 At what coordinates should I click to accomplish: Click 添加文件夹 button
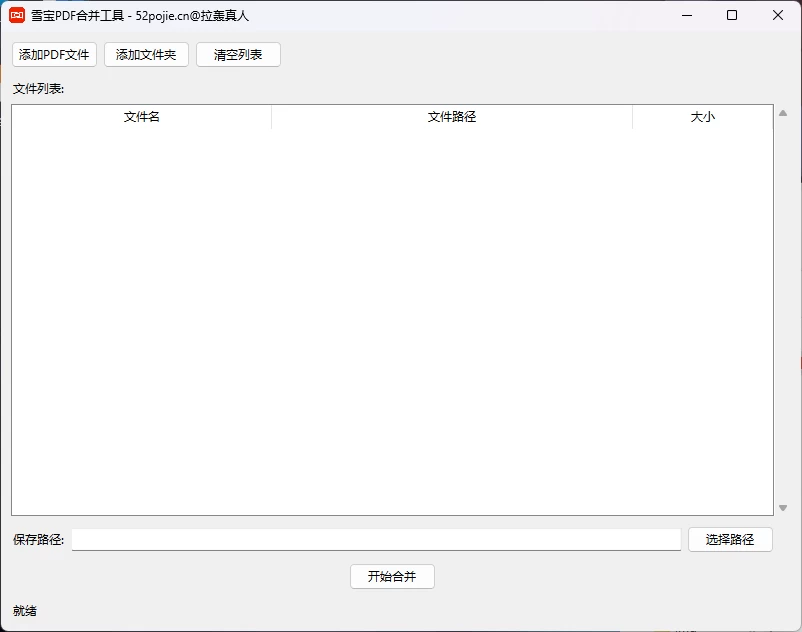(145, 55)
